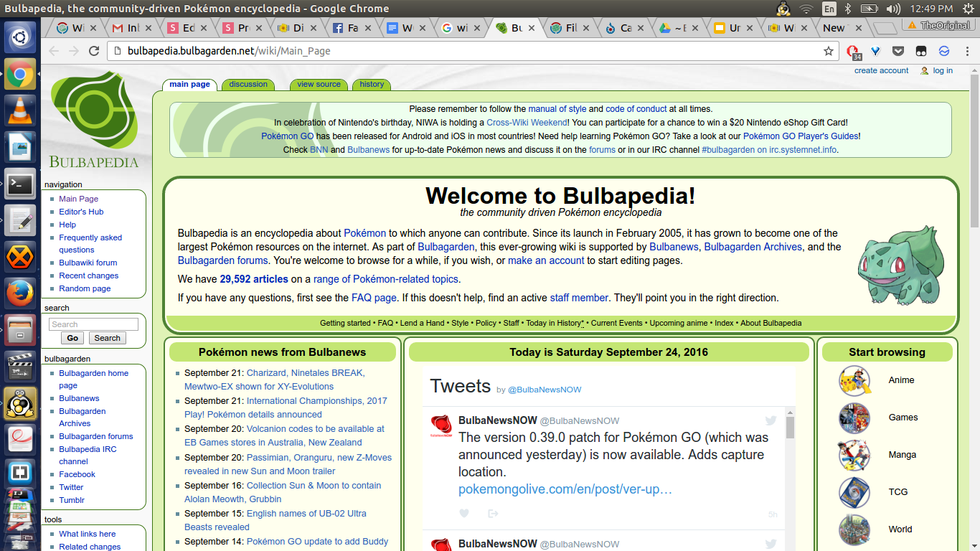
Task: Switch to the Facebook browser tab
Action: pos(352,28)
